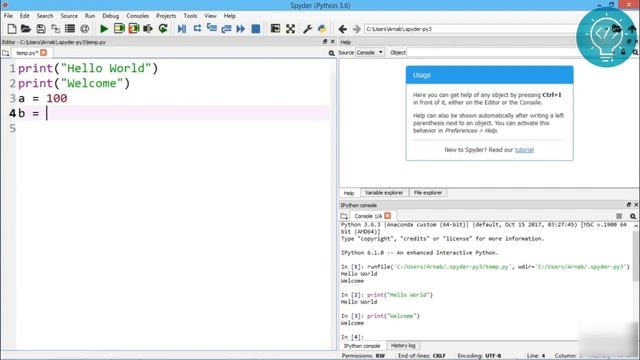
Task: Switch to the History log tab
Action: (403, 346)
